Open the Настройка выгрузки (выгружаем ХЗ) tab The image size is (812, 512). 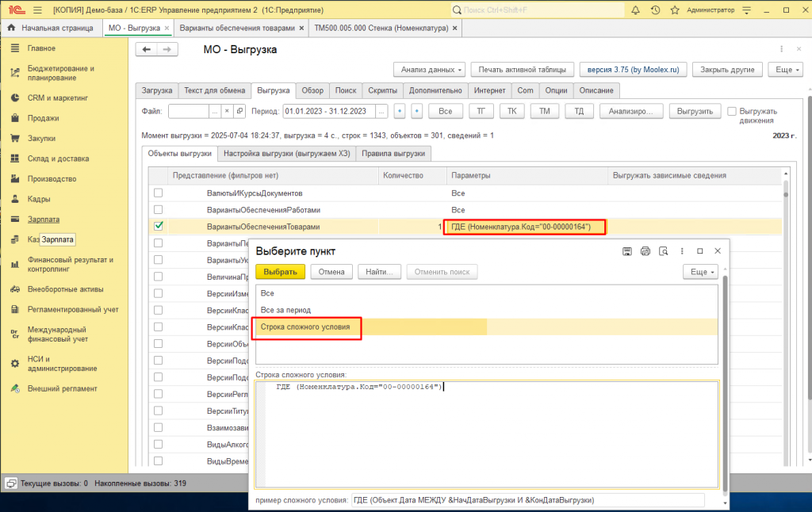click(287, 154)
